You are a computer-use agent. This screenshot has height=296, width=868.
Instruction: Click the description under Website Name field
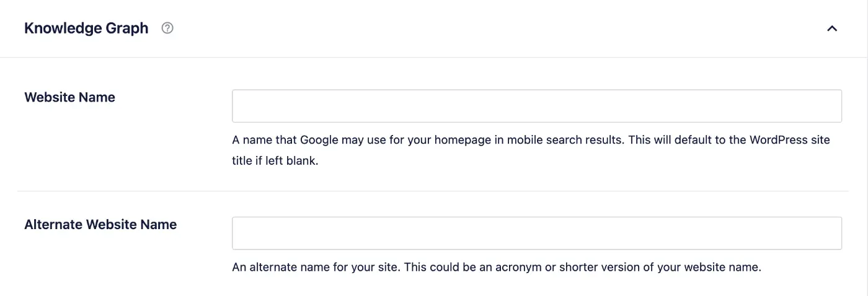(531, 150)
